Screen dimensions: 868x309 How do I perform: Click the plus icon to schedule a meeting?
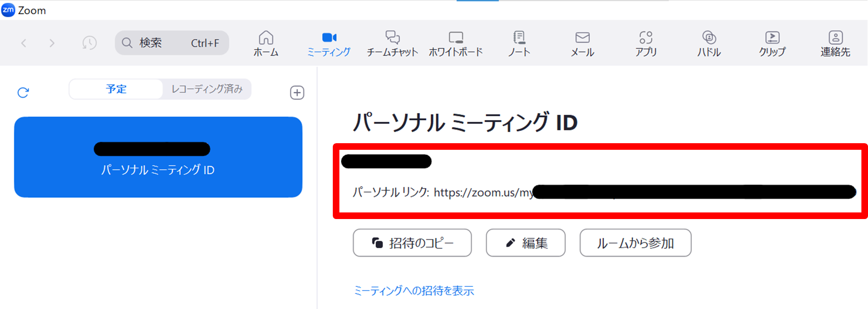pos(297,92)
